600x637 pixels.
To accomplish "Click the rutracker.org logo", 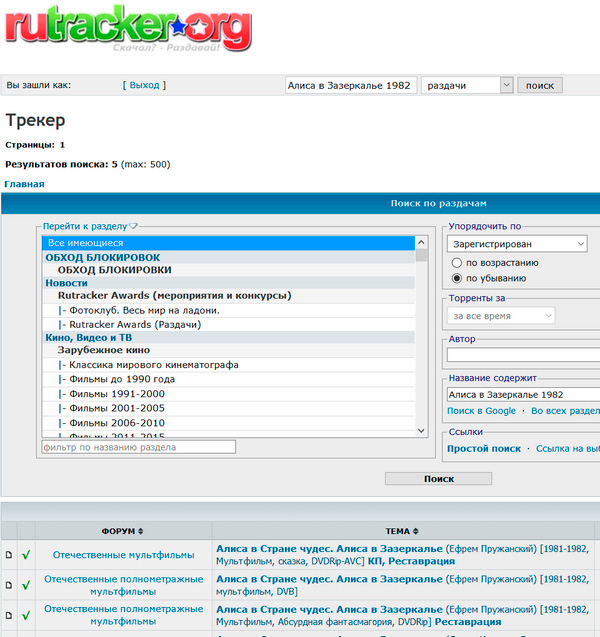I will click(x=126, y=32).
